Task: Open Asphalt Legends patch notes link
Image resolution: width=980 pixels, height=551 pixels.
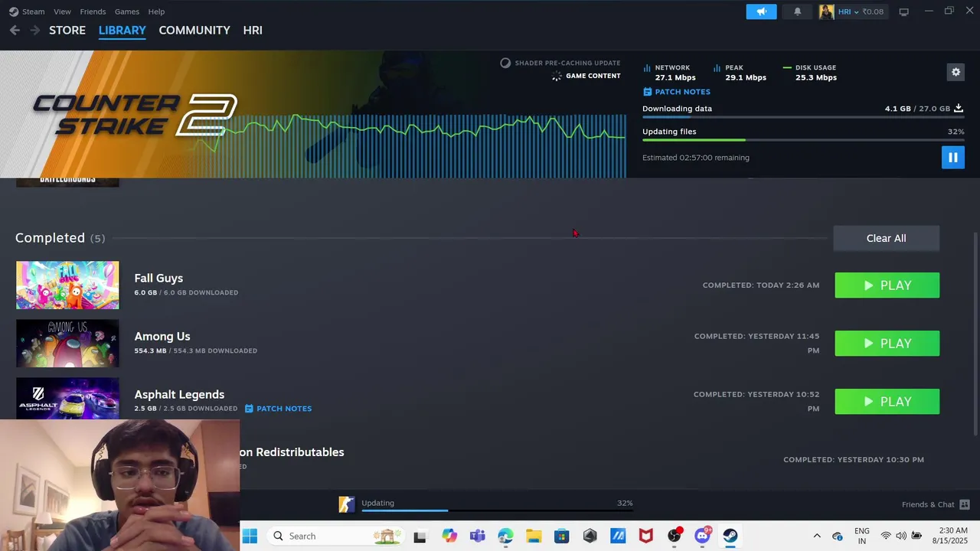Action: tap(278, 409)
